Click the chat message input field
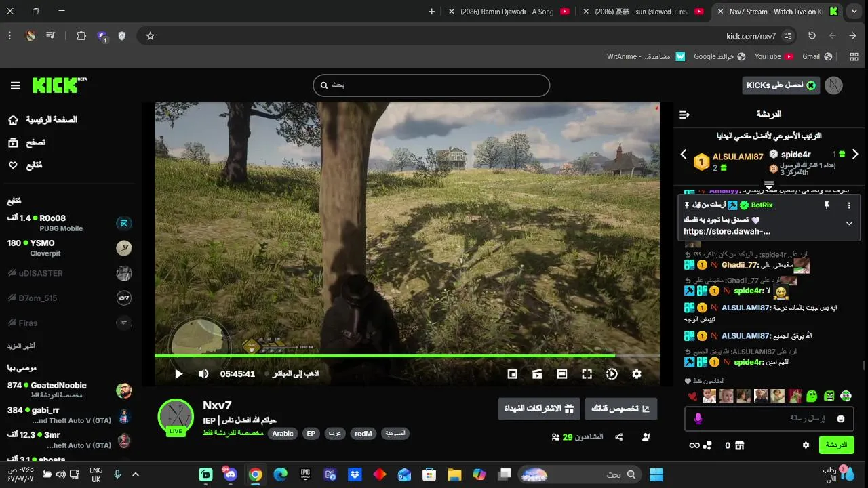 (x=769, y=419)
